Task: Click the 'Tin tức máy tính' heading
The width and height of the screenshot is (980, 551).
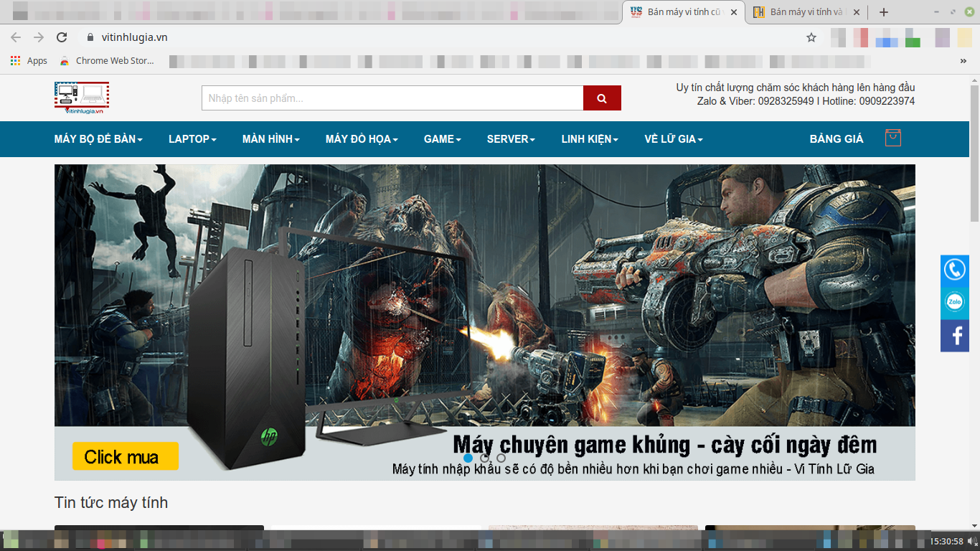Action: click(111, 502)
